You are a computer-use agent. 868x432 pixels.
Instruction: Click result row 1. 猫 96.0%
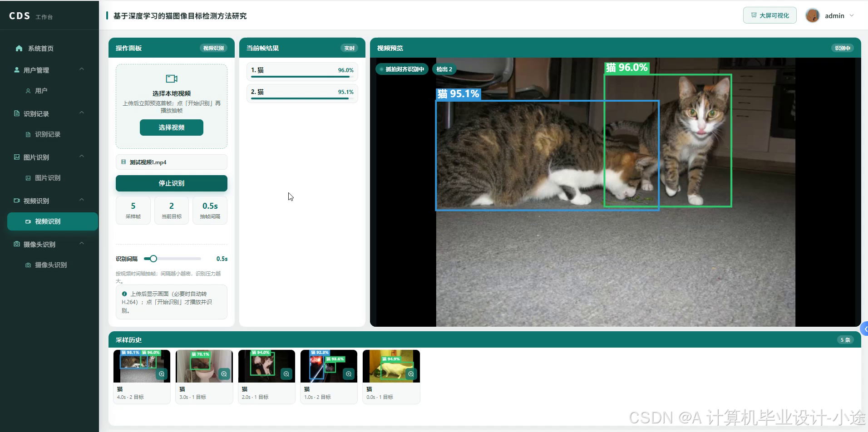click(x=302, y=71)
